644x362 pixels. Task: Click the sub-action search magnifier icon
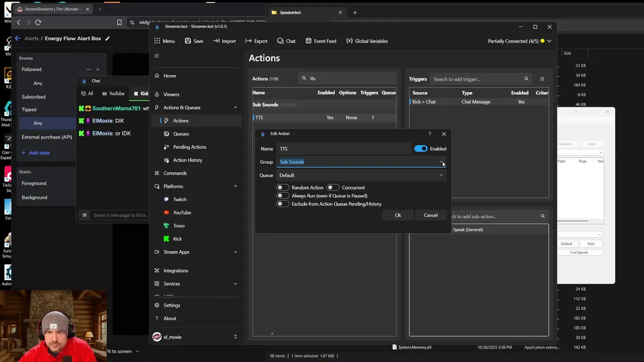tap(542, 216)
